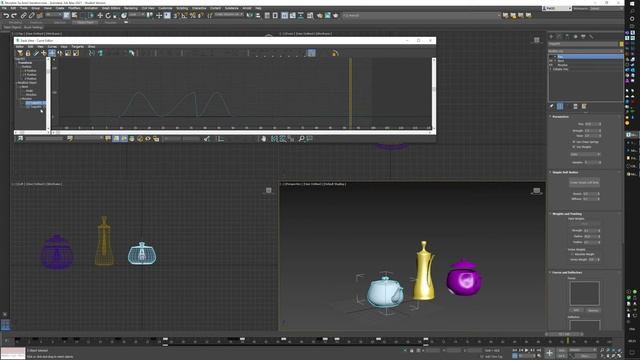
Task: Toggle the Percent Snap button
Action: click(192, 16)
